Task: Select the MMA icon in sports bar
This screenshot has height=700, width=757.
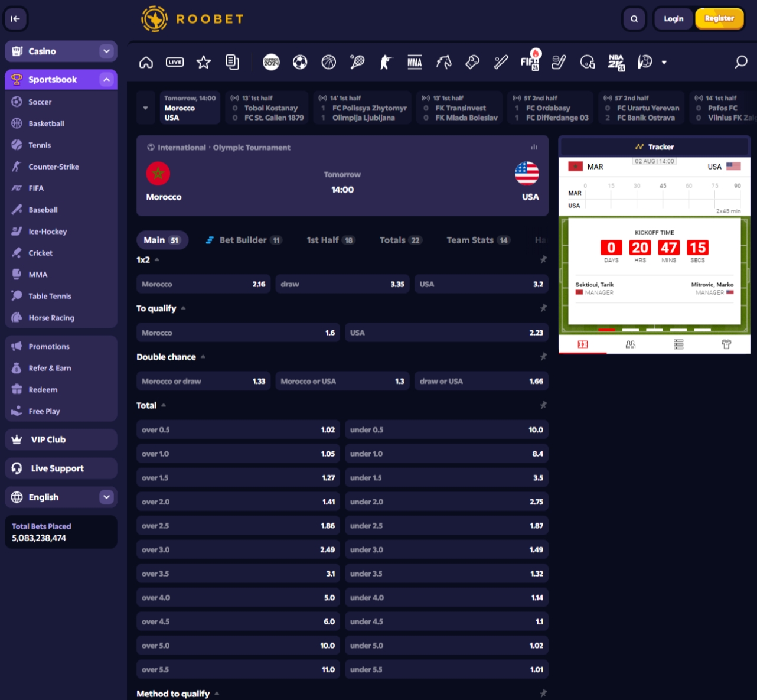Action: [415, 62]
